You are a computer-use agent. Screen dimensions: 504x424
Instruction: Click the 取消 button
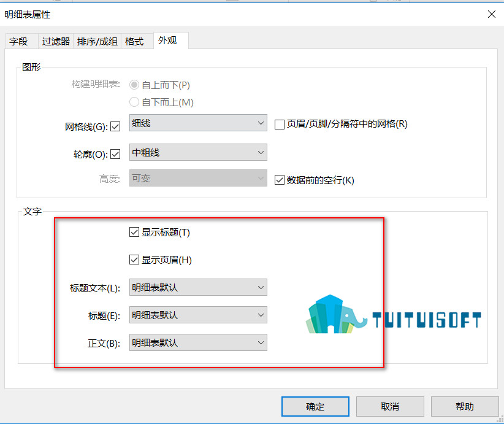[390, 407]
